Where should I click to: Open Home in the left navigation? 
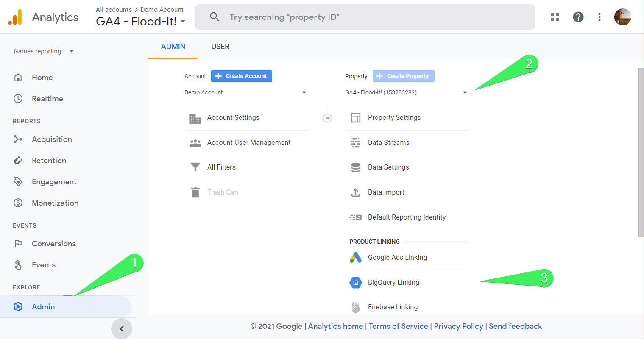[42, 78]
